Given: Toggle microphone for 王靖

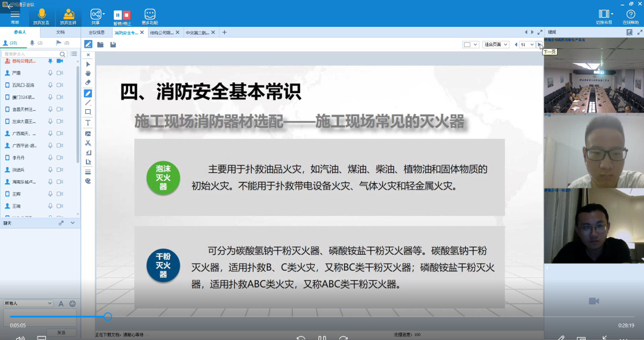Looking at the screenshot, I should point(50,206).
